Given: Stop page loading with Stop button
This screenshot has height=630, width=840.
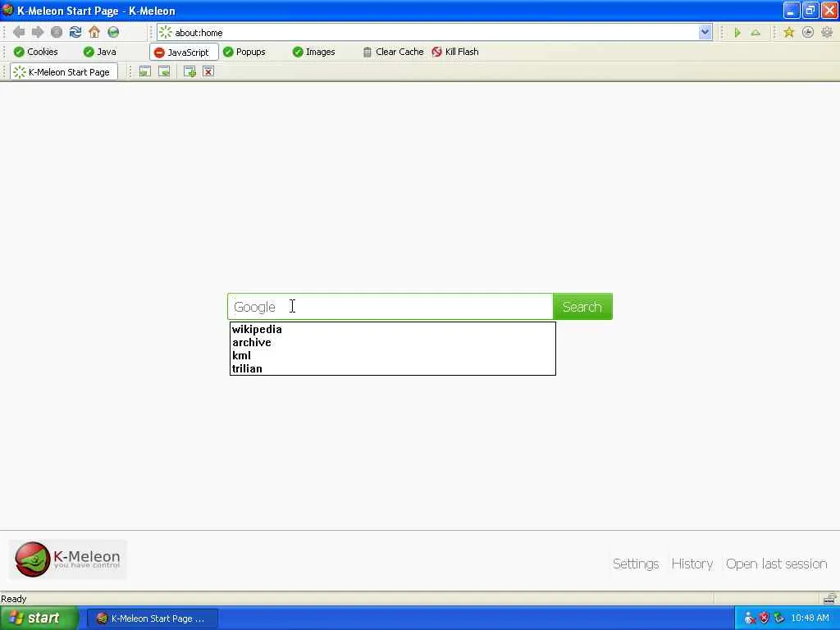Looking at the screenshot, I should [x=57, y=32].
